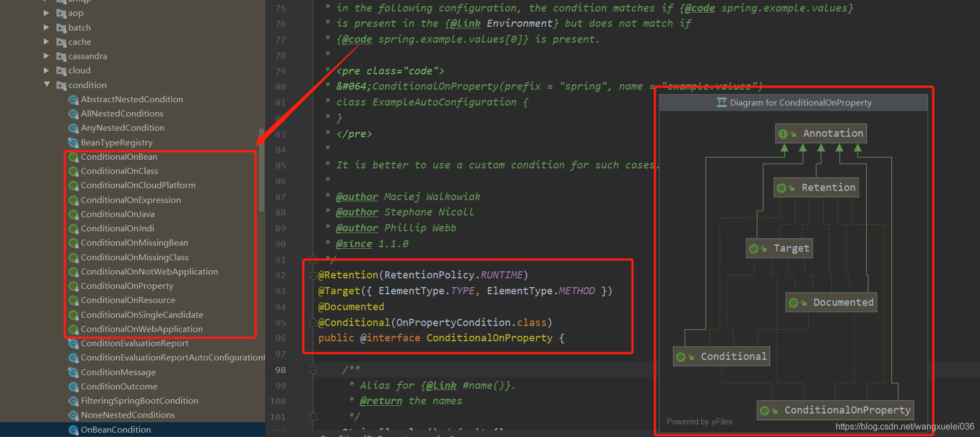The width and height of the screenshot is (980, 437).
Task: Open ConditionEvaluationReportAutoConfiguration entry
Action: pyautogui.click(x=173, y=357)
